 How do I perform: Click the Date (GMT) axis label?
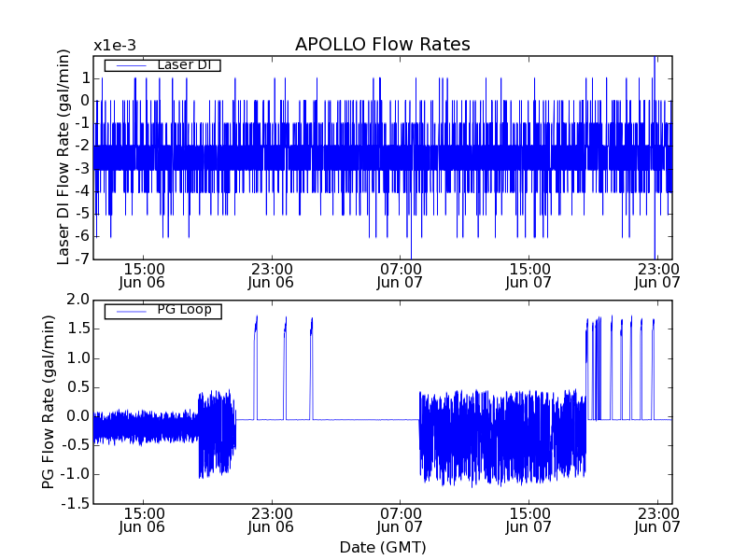pos(383,547)
